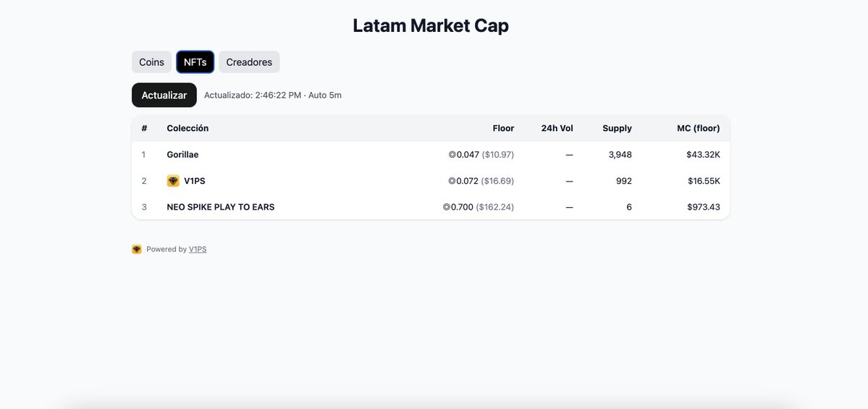Click the V1PS collection logo icon
The height and width of the screenshot is (409, 868).
click(x=173, y=181)
